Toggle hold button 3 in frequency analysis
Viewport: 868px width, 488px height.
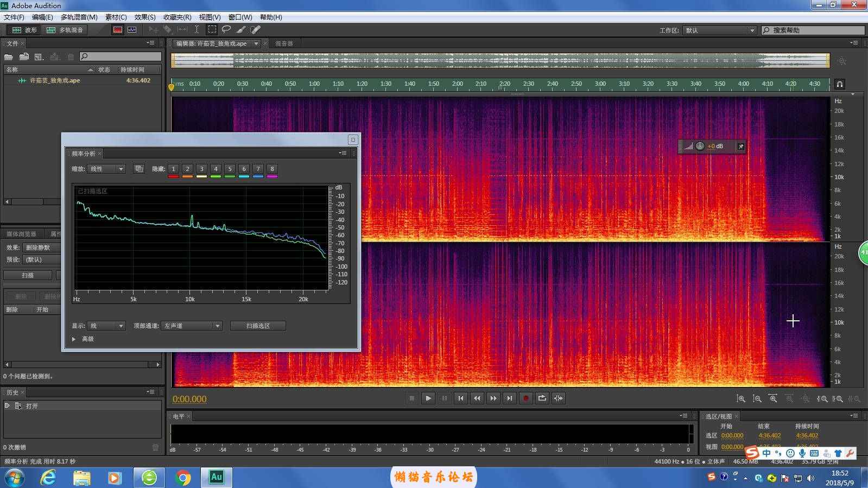coord(201,169)
